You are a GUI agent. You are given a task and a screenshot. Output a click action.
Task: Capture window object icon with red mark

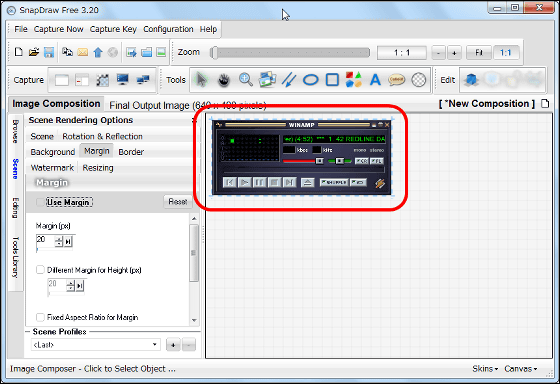pyautogui.click(x=82, y=80)
